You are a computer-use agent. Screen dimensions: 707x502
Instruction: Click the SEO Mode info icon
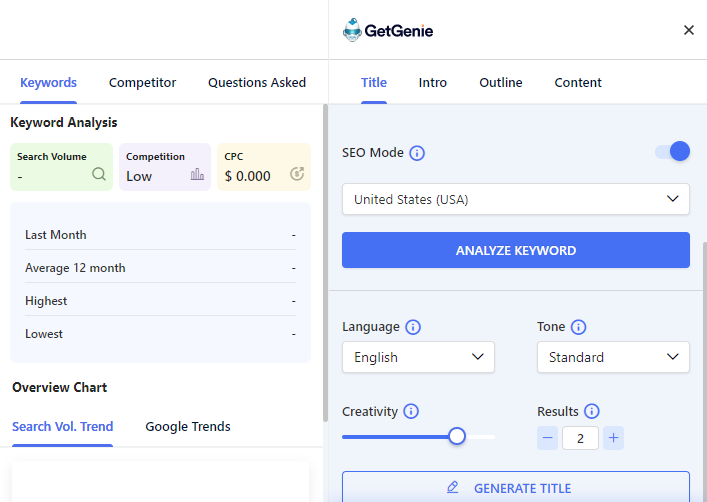point(417,153)
